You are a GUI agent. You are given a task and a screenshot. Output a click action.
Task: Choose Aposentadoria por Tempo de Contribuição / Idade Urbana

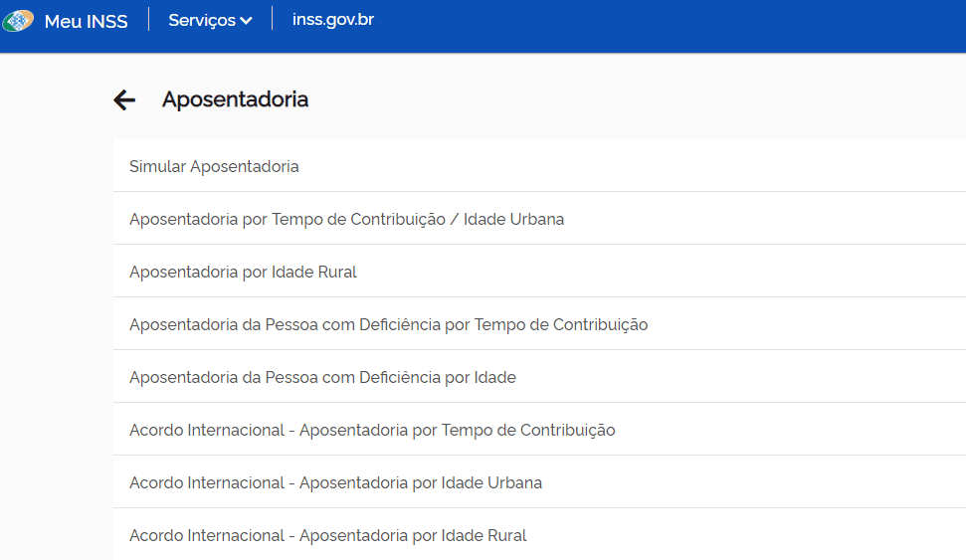coord(539,218)
